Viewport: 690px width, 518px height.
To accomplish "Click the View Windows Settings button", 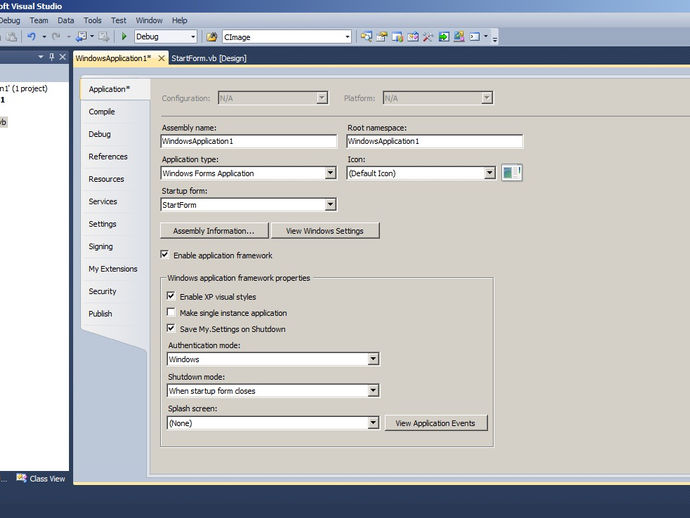I will (325, 231).
